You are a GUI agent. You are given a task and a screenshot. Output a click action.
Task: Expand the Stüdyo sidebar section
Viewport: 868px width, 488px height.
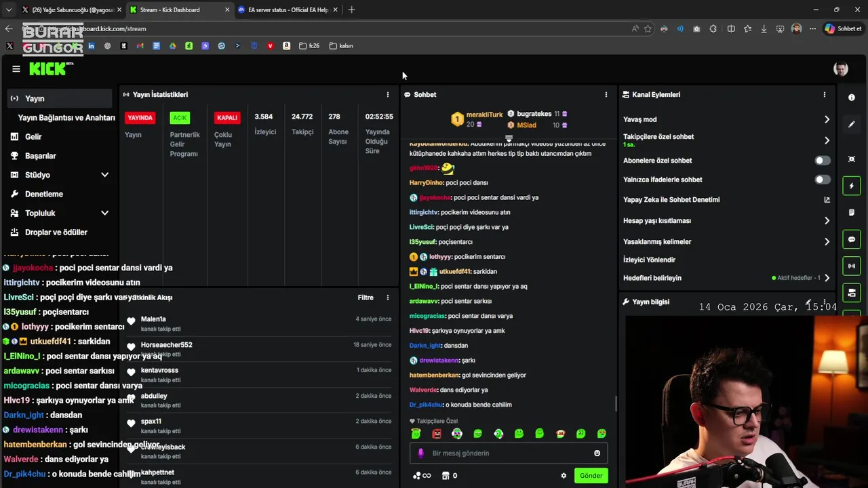104,175
